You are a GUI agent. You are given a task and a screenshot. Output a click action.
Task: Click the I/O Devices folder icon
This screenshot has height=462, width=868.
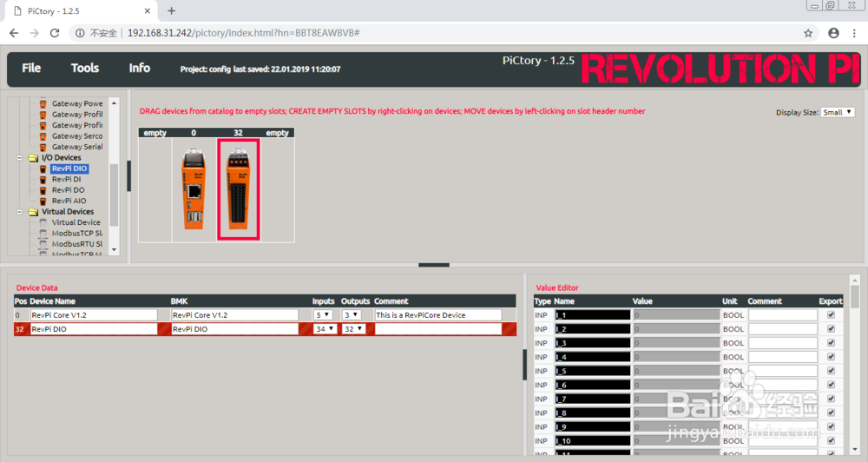(x=33, y=158)
